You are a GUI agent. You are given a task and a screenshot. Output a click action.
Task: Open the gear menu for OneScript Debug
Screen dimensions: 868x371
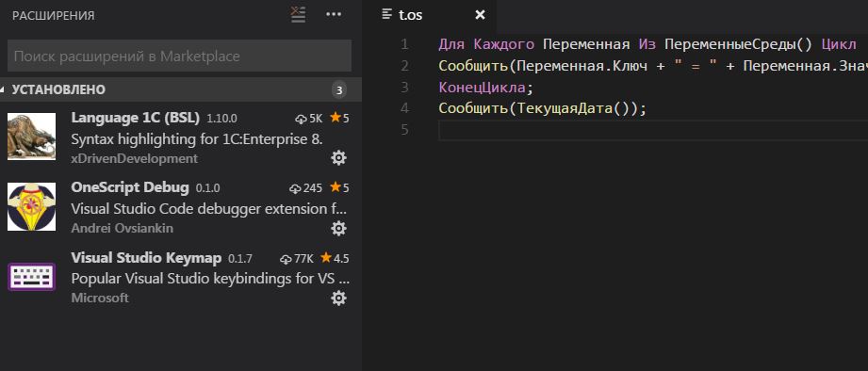coord(338,228)
